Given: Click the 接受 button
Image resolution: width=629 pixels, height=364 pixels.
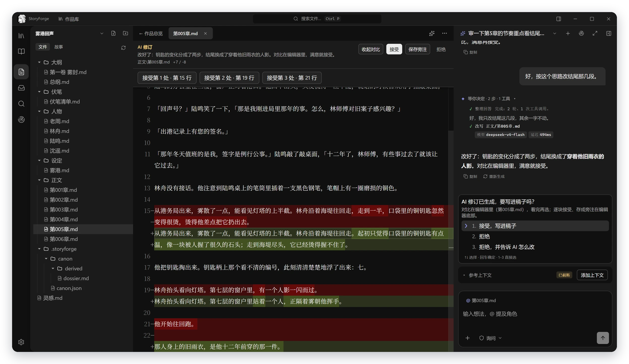Looking at the screenshot, I should 394,49.
